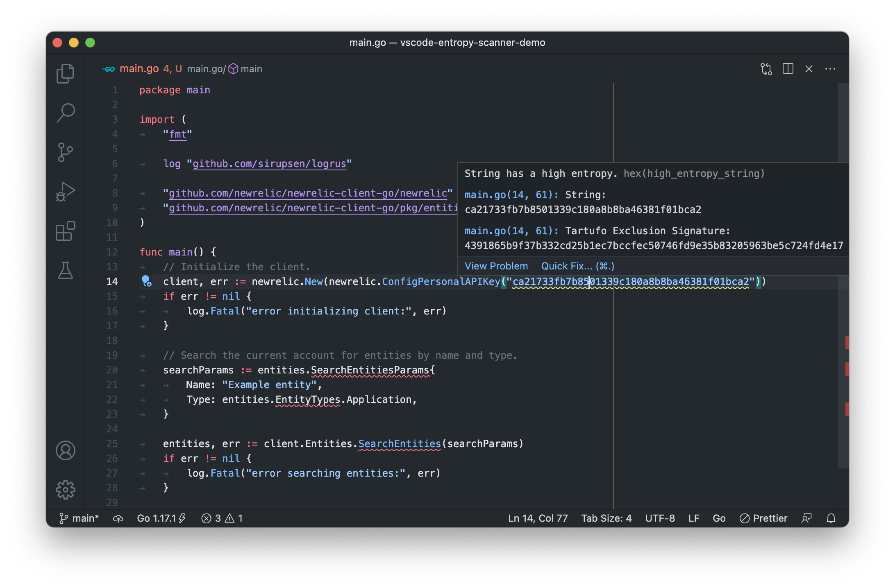Open the Manage gear menu

coord(65,490)
